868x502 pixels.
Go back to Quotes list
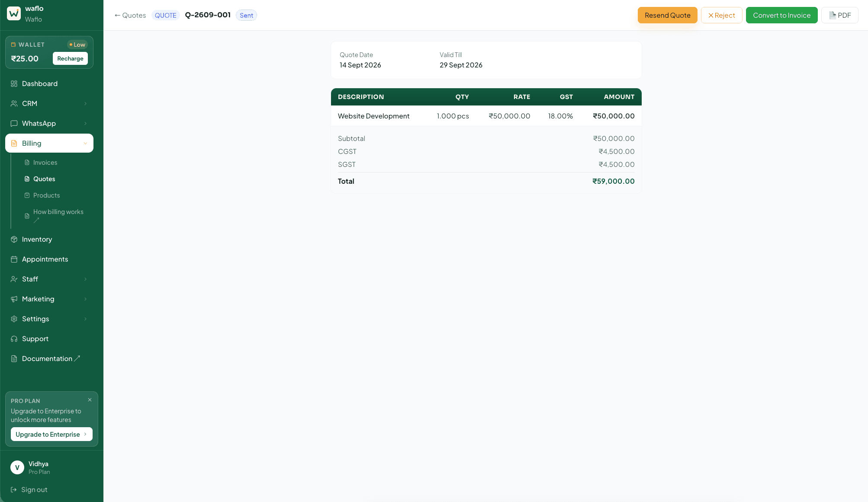(x=130, y=15)
